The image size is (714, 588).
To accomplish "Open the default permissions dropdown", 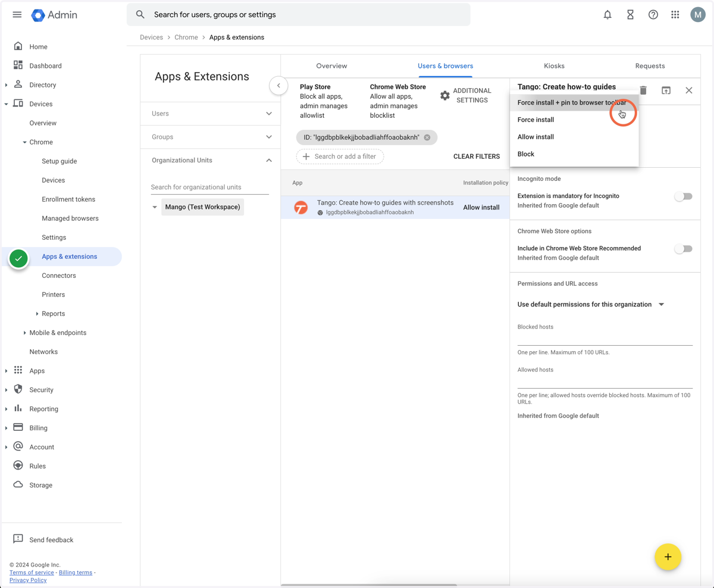I will [591, 304].
